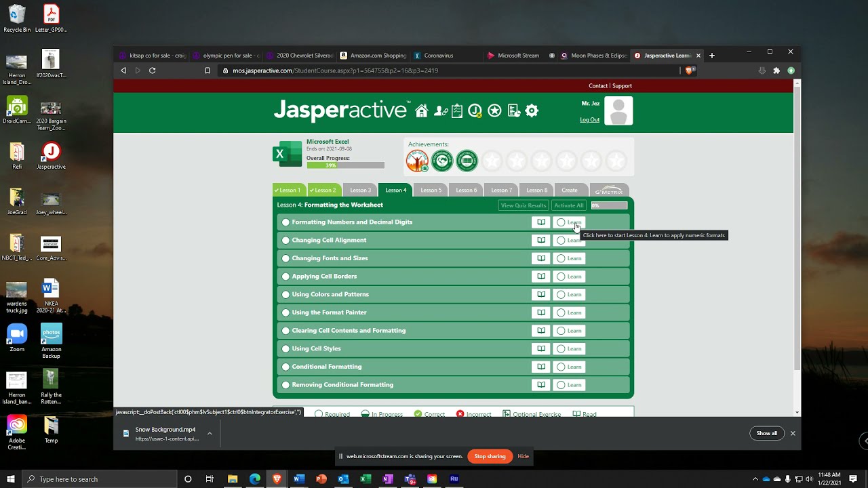Reload the page with the refresh icon
868x488 pixels.
[153, 70]
